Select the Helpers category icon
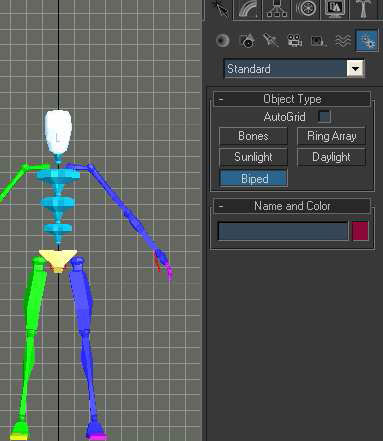Viewport: 383px width, 441px height. (x=318, y=41)
